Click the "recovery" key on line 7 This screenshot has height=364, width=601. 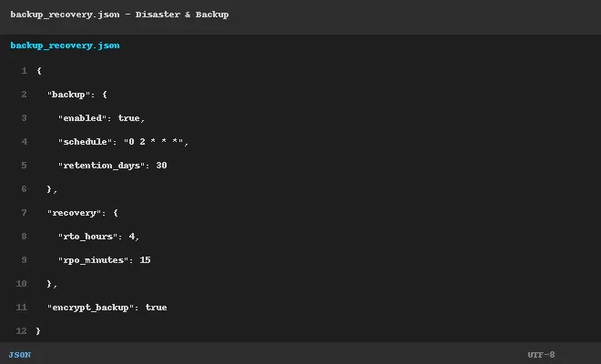point(74,213)
